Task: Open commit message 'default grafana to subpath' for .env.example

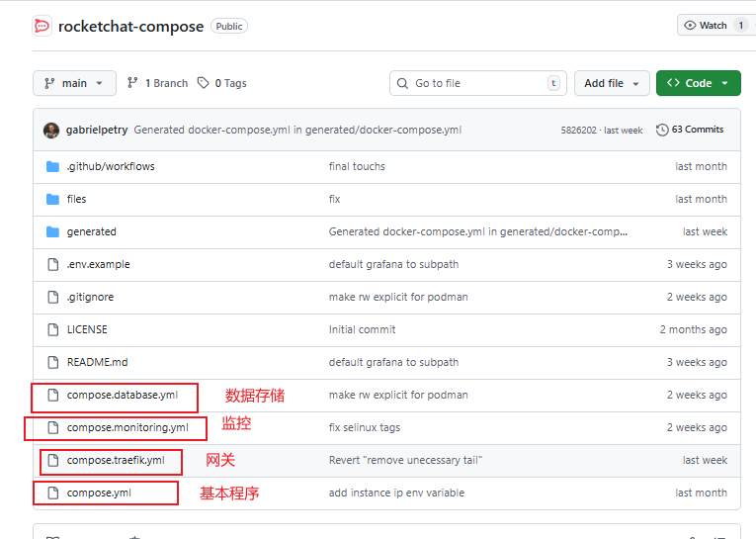Action: pyautogui.click(x=393, y=264)
